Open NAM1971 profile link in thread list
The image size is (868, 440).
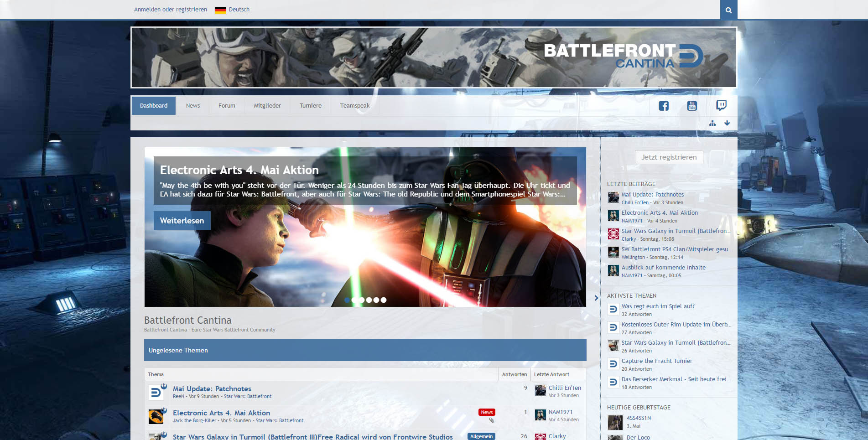tap(560, 412)
